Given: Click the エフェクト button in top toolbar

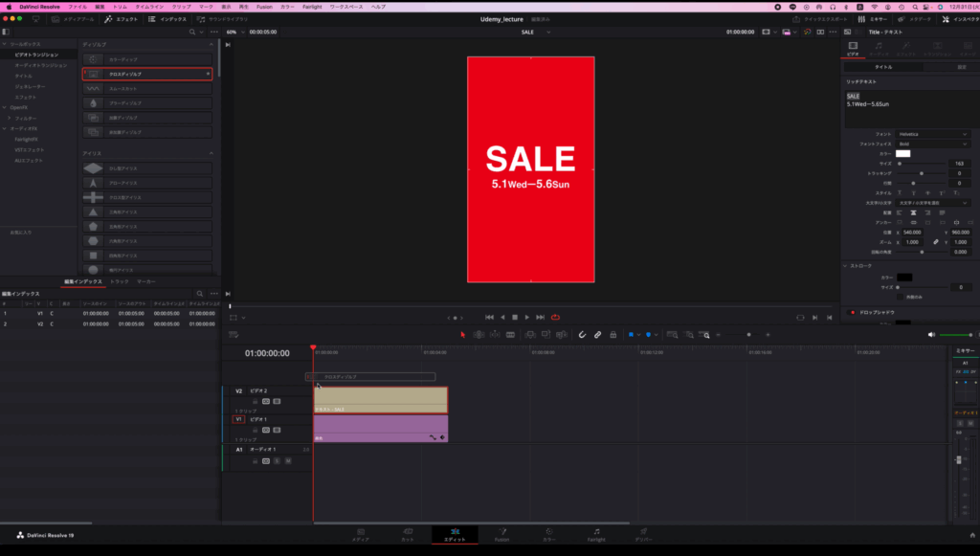Looking at the screenshot, I should click(x=122, y=19).
